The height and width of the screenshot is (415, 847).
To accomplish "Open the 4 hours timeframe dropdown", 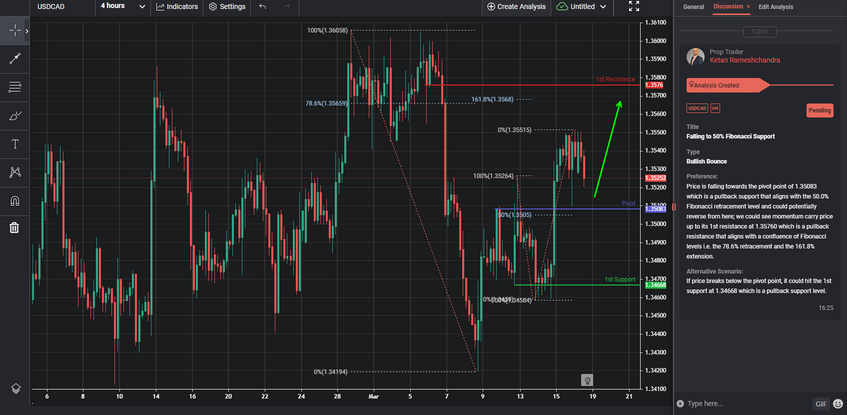I will click(122, 6).
